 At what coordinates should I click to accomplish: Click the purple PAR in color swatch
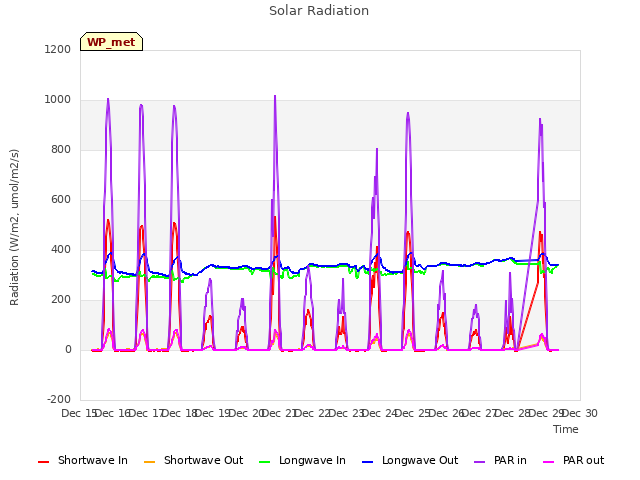tap(480, 462)
